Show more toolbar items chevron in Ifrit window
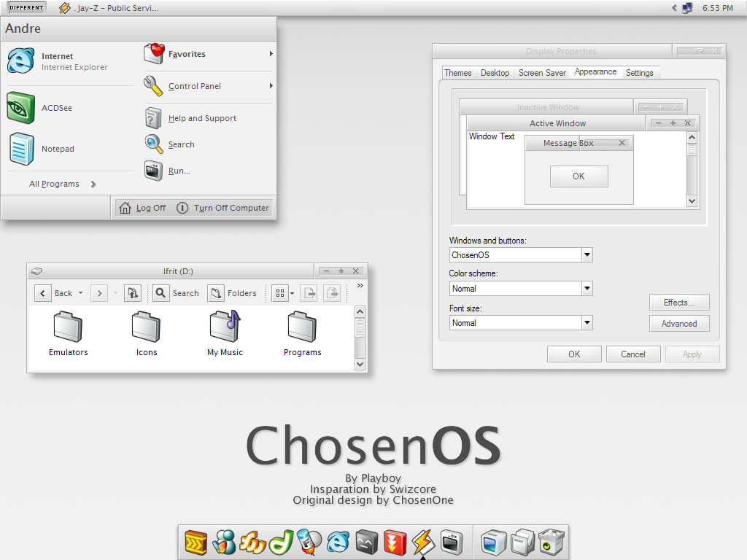747x560 pixels. [x=360, y=285]
